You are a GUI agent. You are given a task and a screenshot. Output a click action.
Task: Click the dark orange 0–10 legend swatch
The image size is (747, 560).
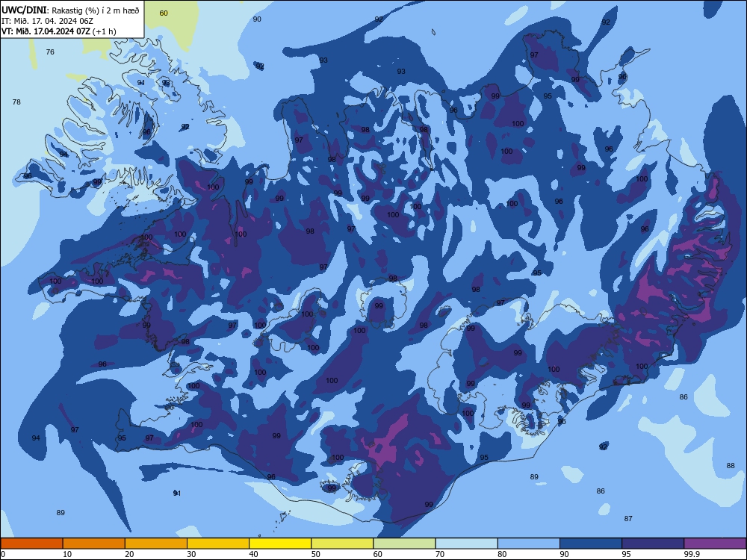(31, 544)
